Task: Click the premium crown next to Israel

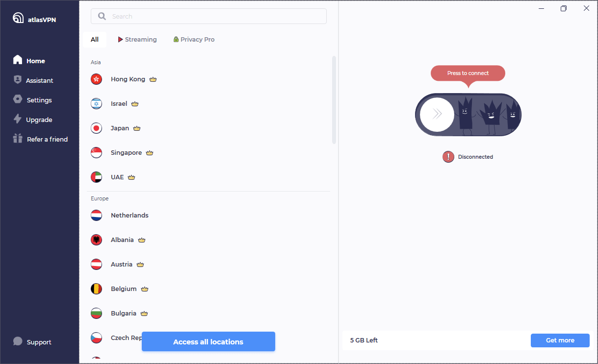Action: [135, 103]
